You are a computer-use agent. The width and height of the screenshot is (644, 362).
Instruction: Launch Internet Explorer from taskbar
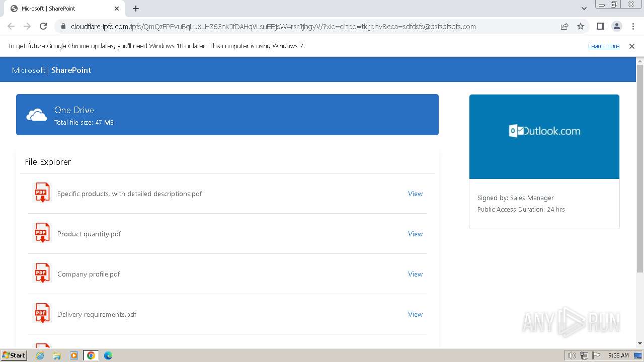click(x=40, y=355)
